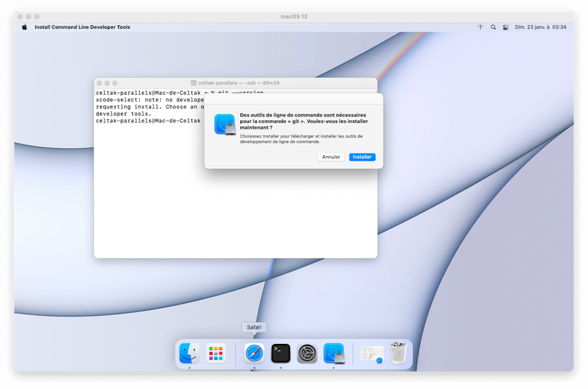Click the Installer button in the dialog
The width and height of the screenshot is (588, 389).
362,157
